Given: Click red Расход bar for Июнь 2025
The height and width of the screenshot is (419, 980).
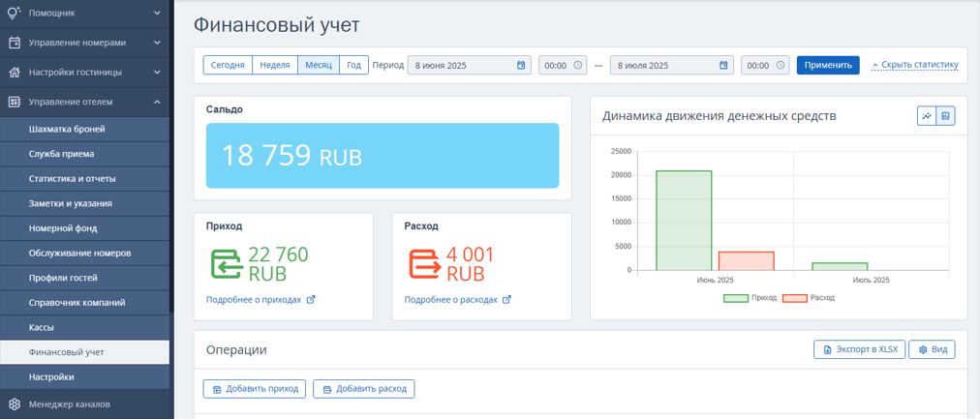Looking at the screenshot, I should (x=747, y=261).
